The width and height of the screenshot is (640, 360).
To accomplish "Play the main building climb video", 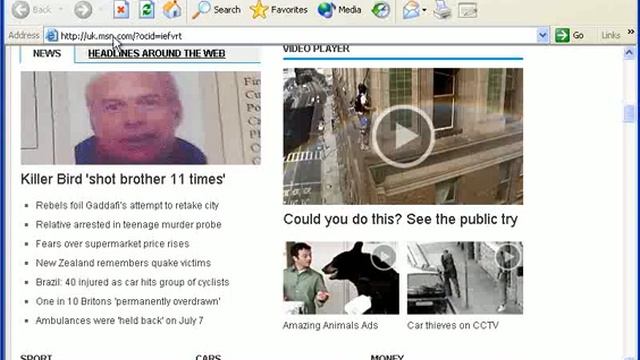I will click(x=403, y=136).
